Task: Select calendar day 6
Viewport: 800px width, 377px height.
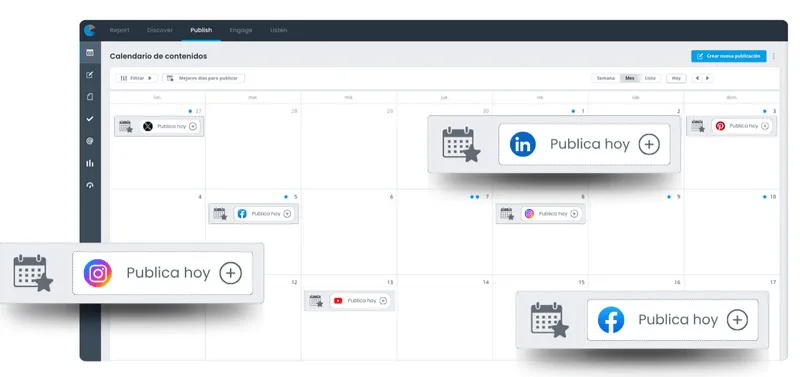Action: tap(349, 233)
